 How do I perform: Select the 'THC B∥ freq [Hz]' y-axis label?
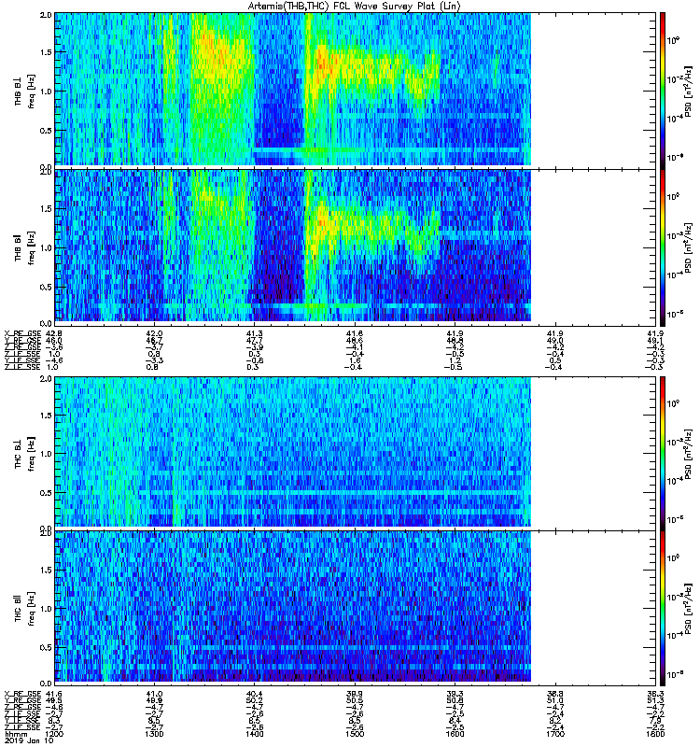[25, 608]
